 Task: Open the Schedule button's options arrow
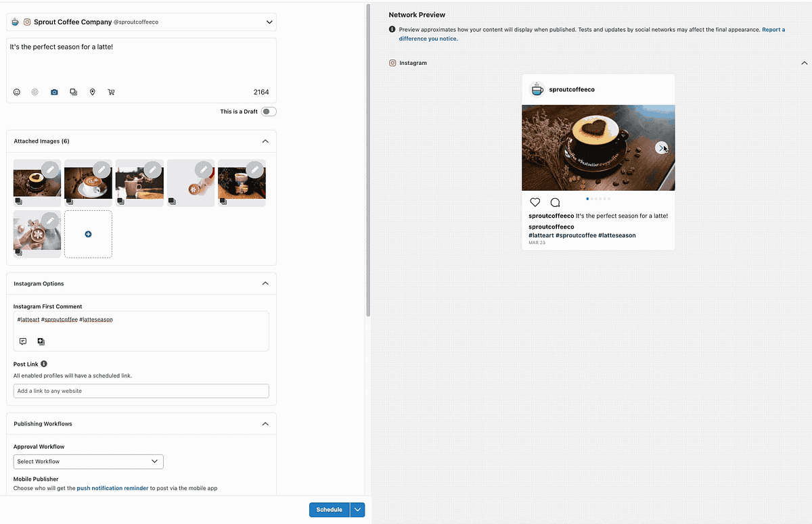click(x=357, y=509)
